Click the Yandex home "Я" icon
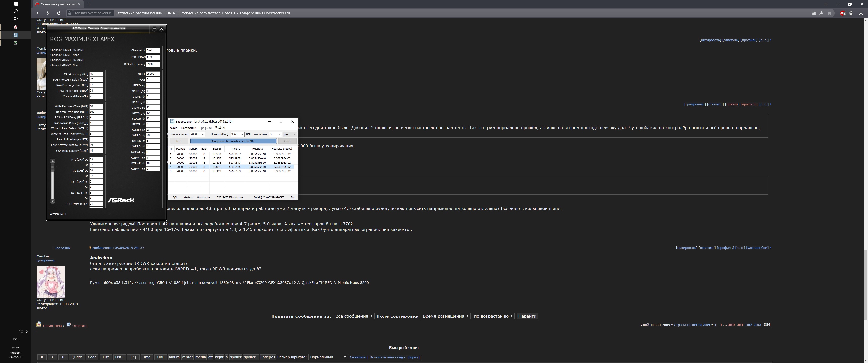Viewport: 868px width, 363px height. pyautogui.click(x=48, y=13)
